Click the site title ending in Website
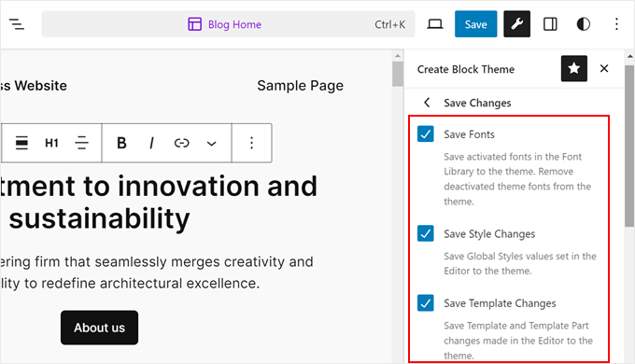This screenshot has height=364, width=635. [x=34, y=86]
